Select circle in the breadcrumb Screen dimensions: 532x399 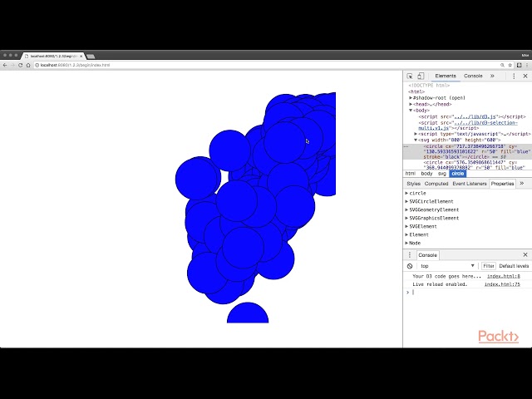[458, 174]
